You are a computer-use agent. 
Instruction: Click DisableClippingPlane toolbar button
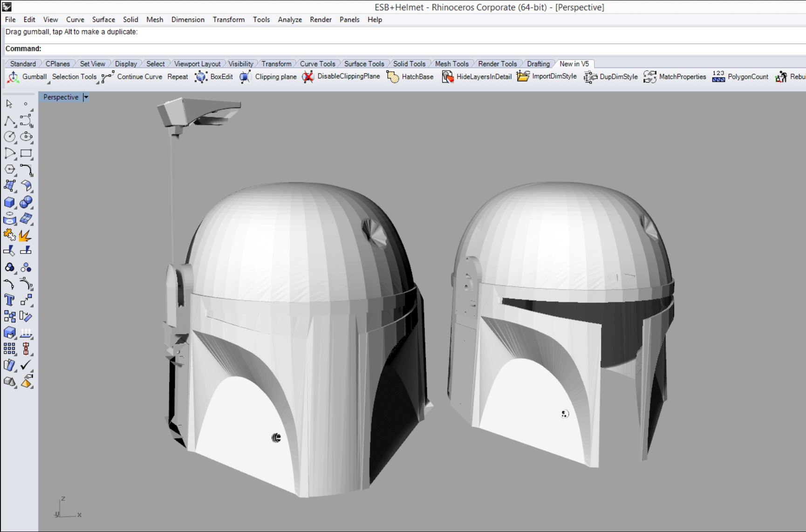(341, 77)
